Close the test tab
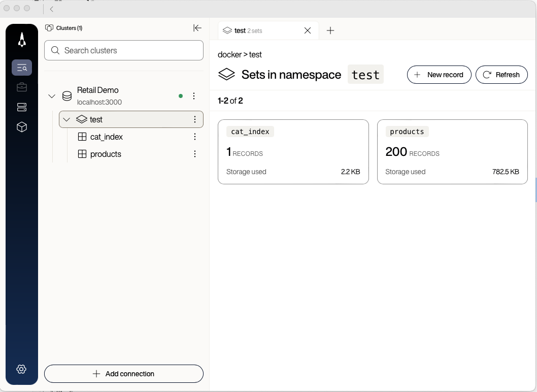 (x=307, y=30)
